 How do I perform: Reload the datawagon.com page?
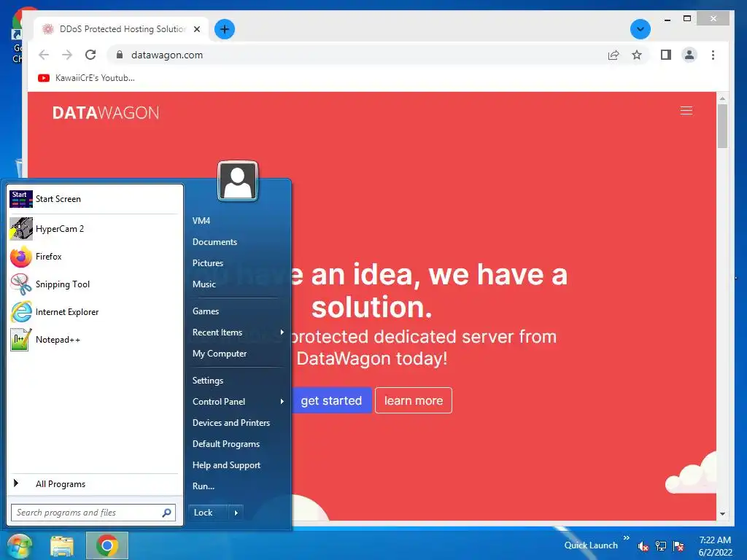[x=90, y=55]
